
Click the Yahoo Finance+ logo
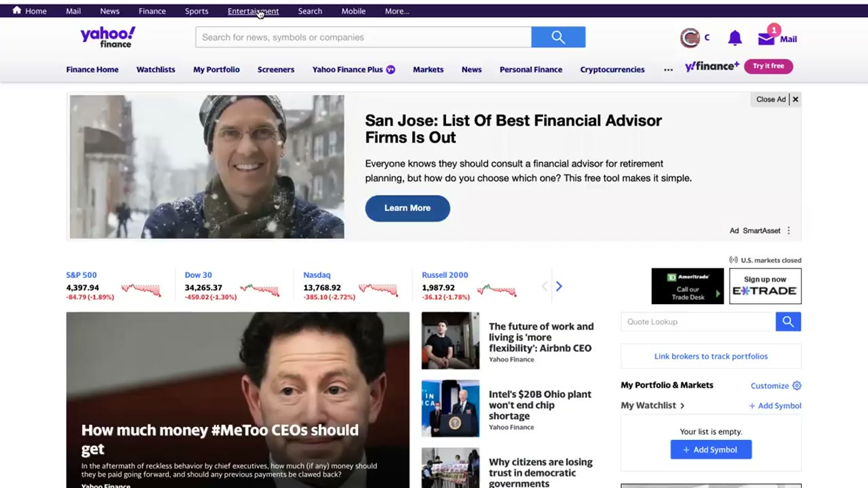click(712, 66)
